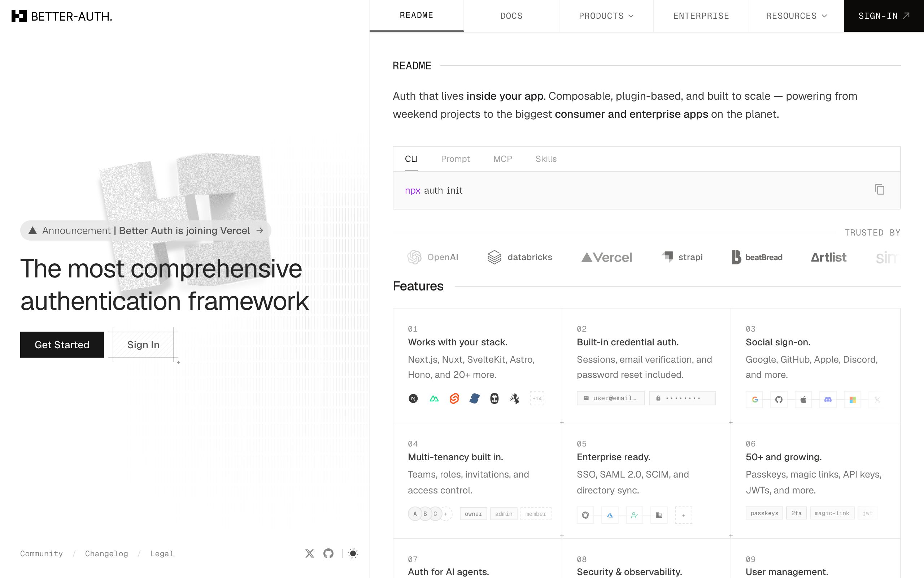This screenshot has height=578, width=924.
Task: Open the Community footer link
Action: [x=42, y=553]
